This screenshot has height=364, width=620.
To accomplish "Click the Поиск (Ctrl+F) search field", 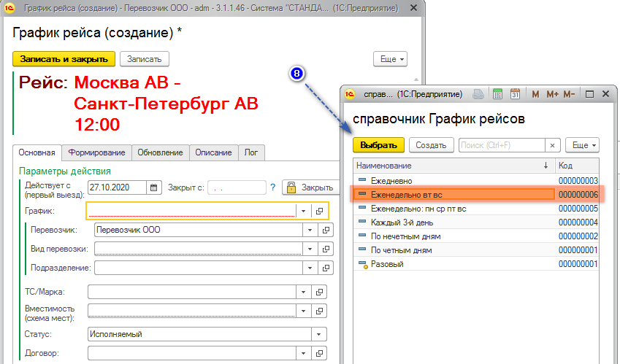I will (502, 145).
